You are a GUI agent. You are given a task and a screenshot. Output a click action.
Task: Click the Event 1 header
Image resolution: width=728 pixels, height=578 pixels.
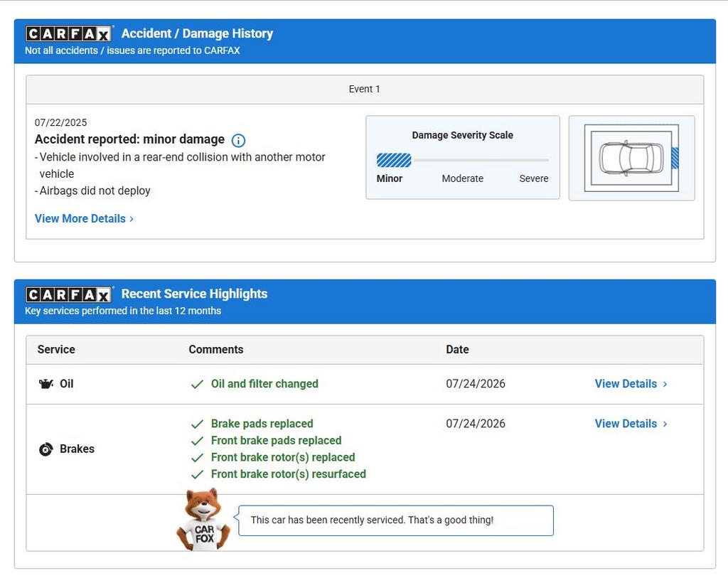pyautogui.click(x=365, y=89)
